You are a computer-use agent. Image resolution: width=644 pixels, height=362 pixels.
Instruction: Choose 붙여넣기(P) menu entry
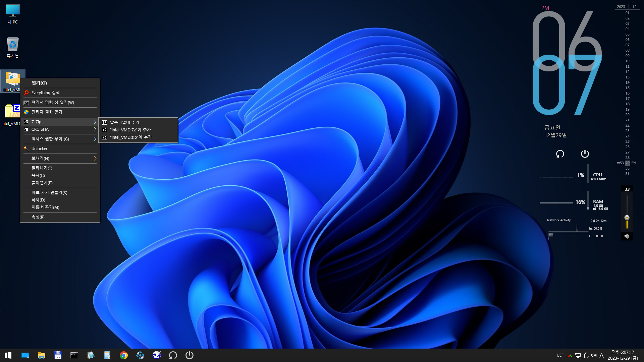(x=60, y=183)
